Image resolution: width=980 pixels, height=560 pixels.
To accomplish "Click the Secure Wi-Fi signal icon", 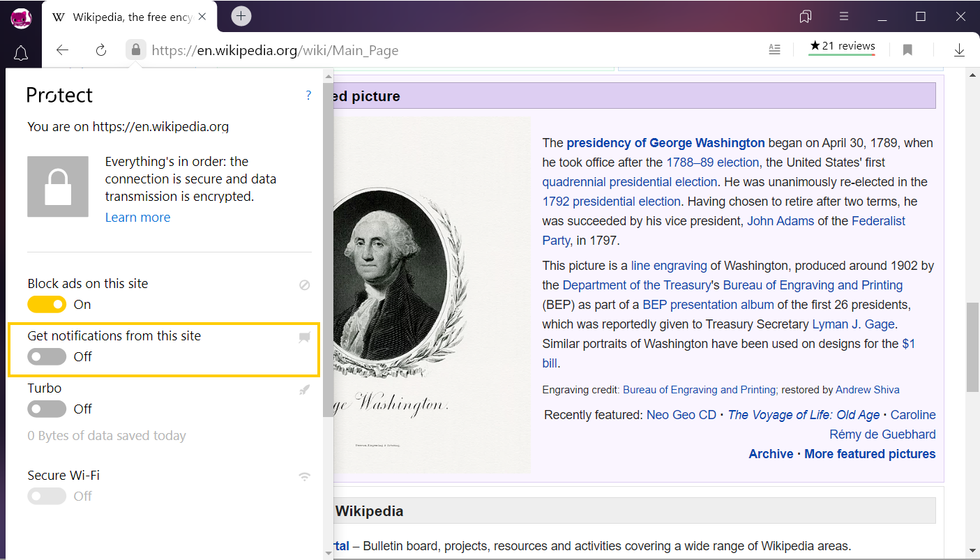I will (x=304, y=477).
